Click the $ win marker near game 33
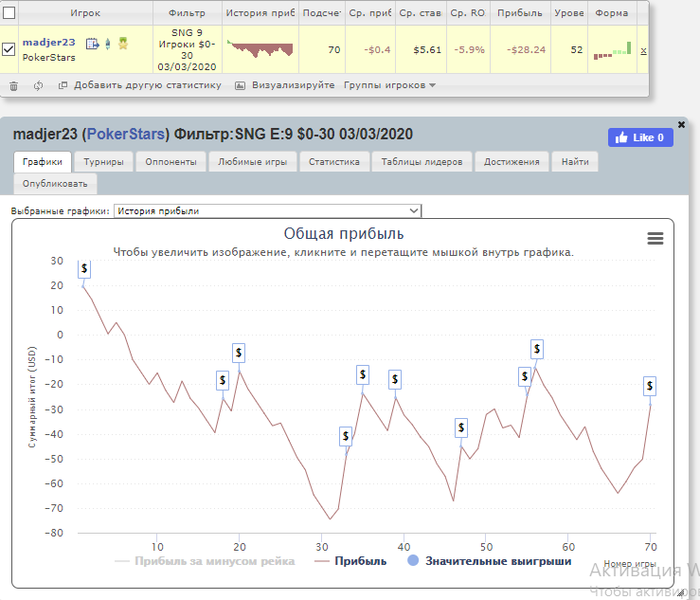Screen dimensions: 700x600 tap(346, 436)
